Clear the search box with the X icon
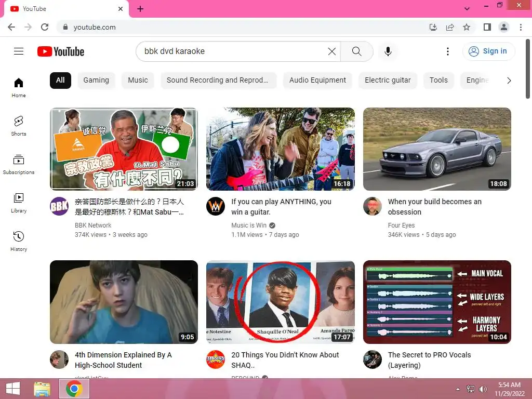 coord(332,51)
